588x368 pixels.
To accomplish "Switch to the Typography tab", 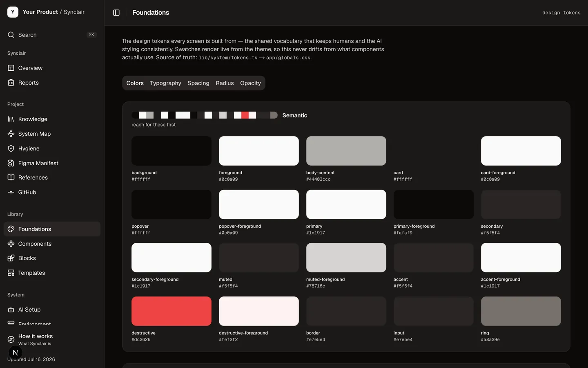I will tap(165, 83).
